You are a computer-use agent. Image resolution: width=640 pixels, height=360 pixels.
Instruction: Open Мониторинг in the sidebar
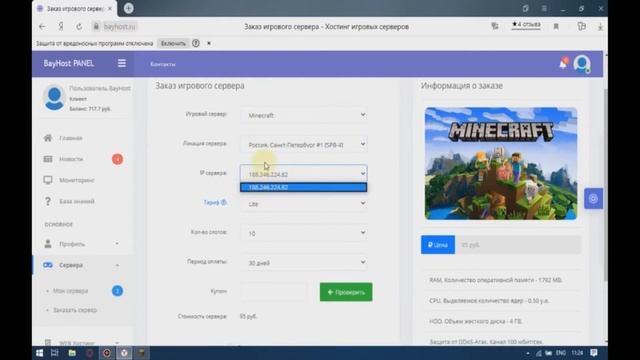pyautogui.click(x=77, y=180)
